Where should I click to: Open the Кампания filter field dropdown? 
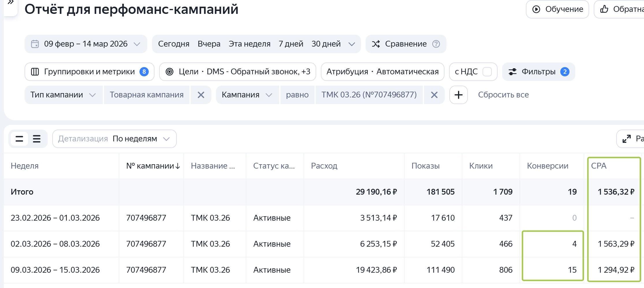pos(247,95)
